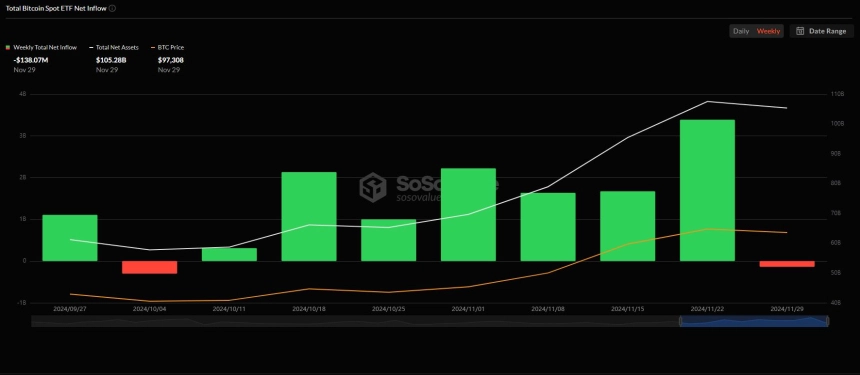
Task: Click the left handle of range slider
Action: pyautogui.click(x=680, y=321)
